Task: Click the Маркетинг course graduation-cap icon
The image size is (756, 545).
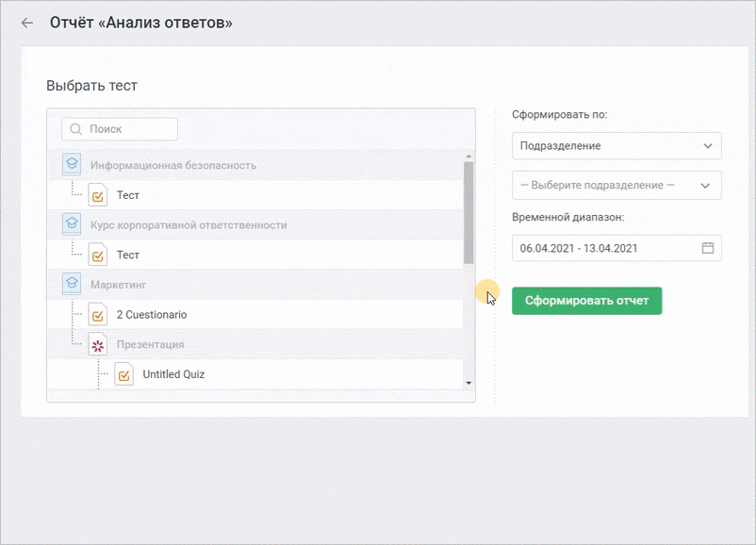Action: click(72, 284)
